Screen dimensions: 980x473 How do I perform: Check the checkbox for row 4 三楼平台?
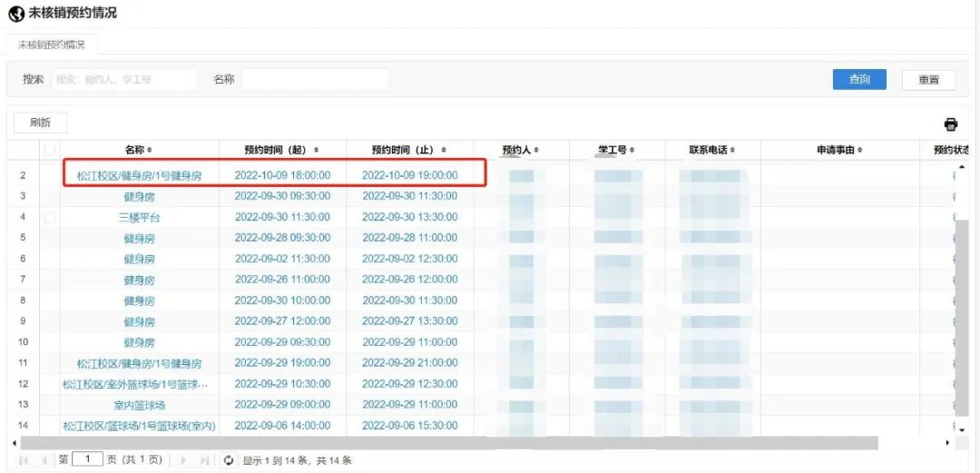(50, 217)
